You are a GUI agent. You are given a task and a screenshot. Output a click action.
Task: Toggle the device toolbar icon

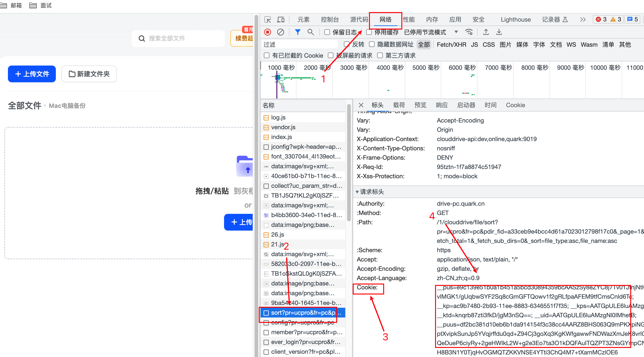click(x=281, y=20)
